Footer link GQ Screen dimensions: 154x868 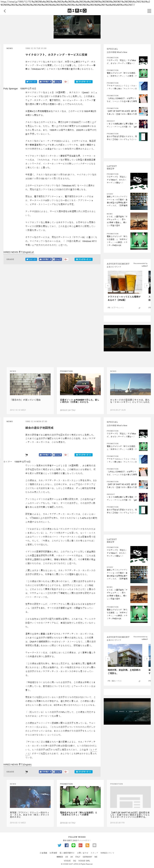pos(74,861)
